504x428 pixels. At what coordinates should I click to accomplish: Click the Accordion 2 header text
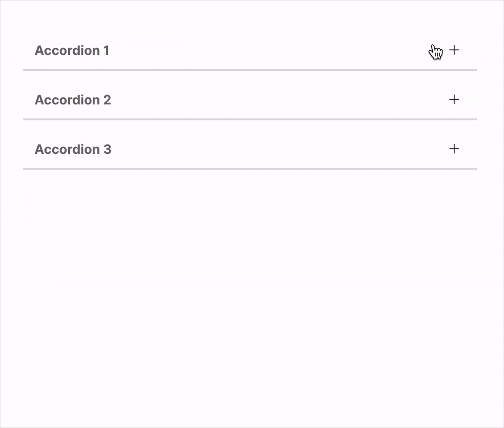[73, 100]
